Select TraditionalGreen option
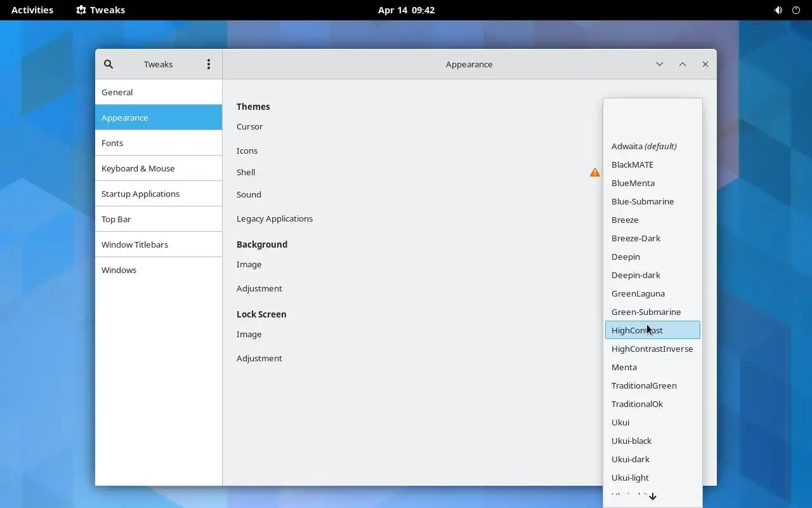Screen dimensions: 812x508 (653, 385)
